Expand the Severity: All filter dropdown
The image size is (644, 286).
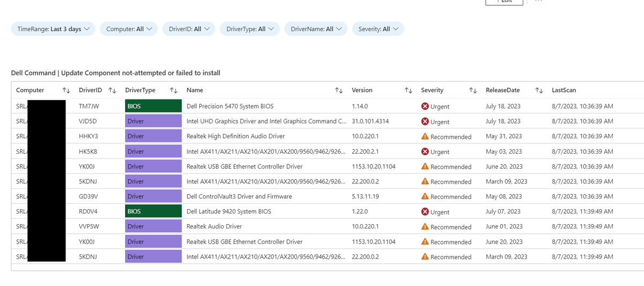(x=378, y=29)
